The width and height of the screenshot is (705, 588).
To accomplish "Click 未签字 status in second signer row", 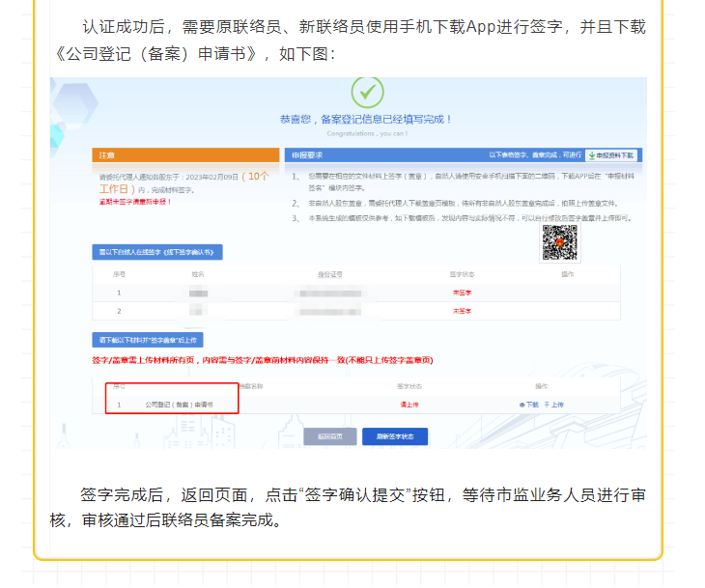I will pos(462,311).
